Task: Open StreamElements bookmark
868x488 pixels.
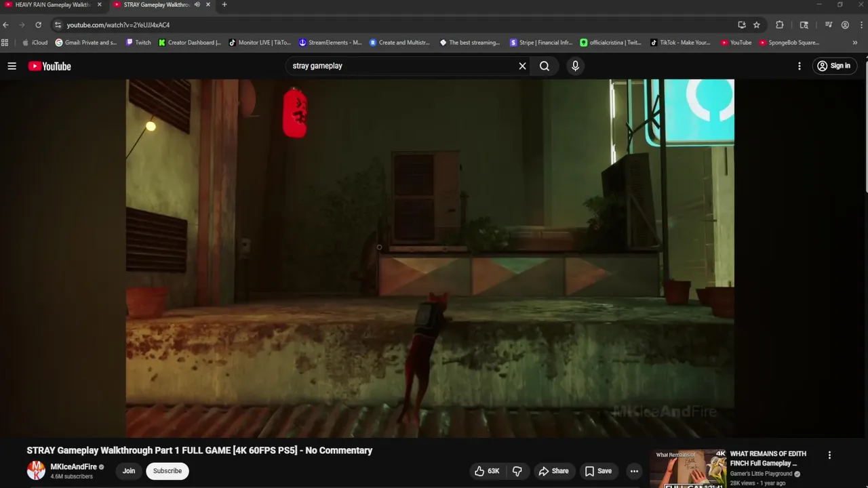Action: [x=330, y=43]
